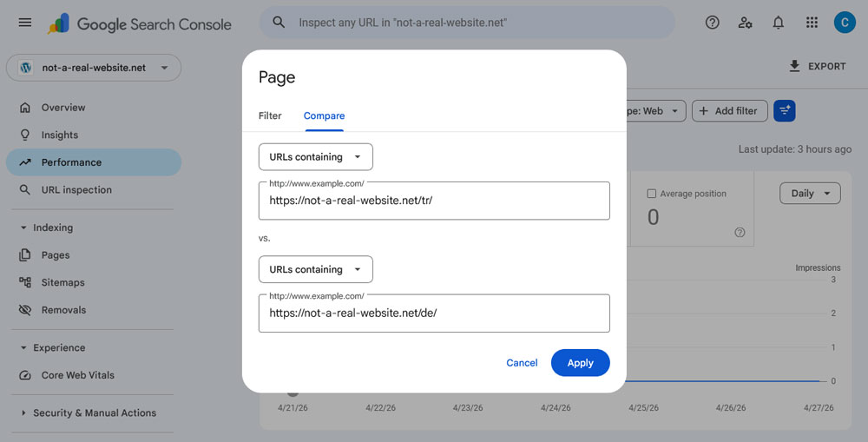The width and height of the screenshot is (868, 442).
Task: Click the Insights lightbulb icon
Action: 25,135
